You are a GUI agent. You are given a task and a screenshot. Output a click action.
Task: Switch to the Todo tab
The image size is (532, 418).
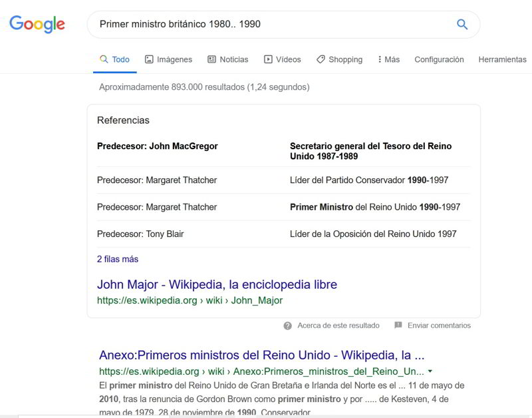click(114, 59)
